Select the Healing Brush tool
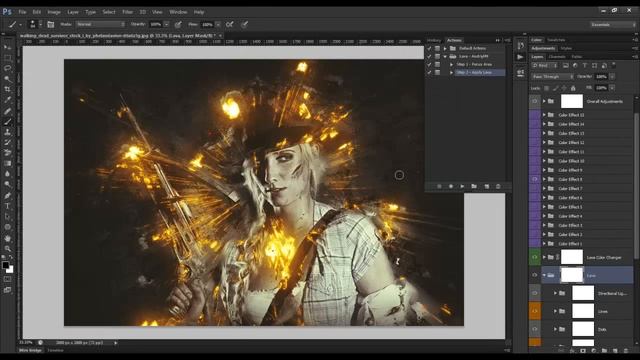The width and height of the screenshot is (640, 360). click(7, 111)
